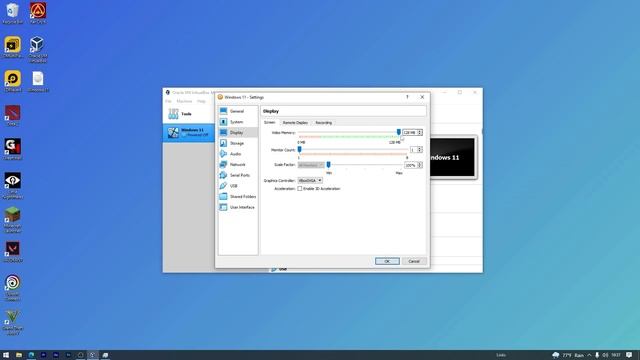This screenshot has width=640, height=360.
Task: Click the Video Memory value field
Action: pos(410,132)
